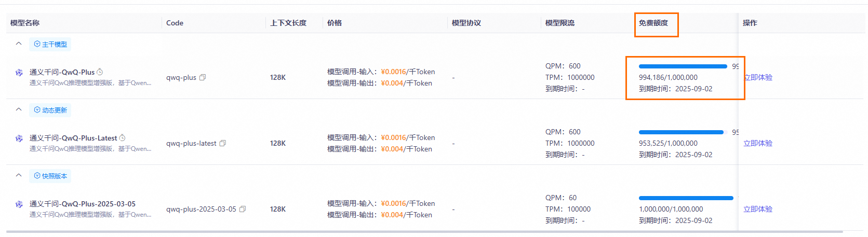This screenshot has height=237, width=868.
Task: Click the 免费额度 column header
Action: [653, 23]
